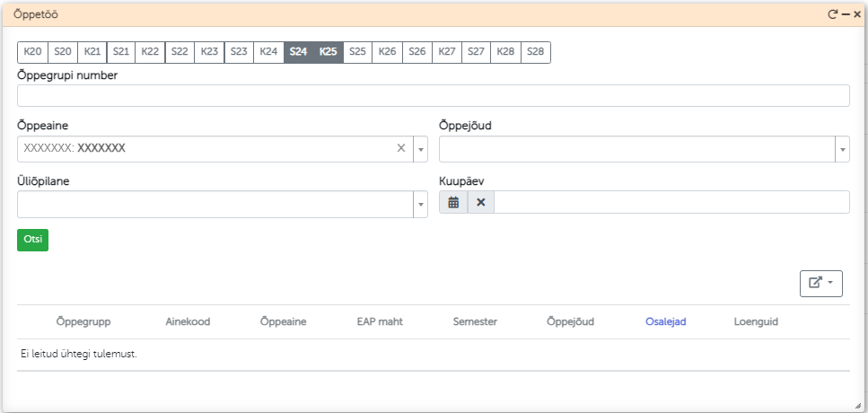Click the calendar icon in Kuupäev field
The width and height of the screenshot is (868, 413).
(x=453, y=203)
